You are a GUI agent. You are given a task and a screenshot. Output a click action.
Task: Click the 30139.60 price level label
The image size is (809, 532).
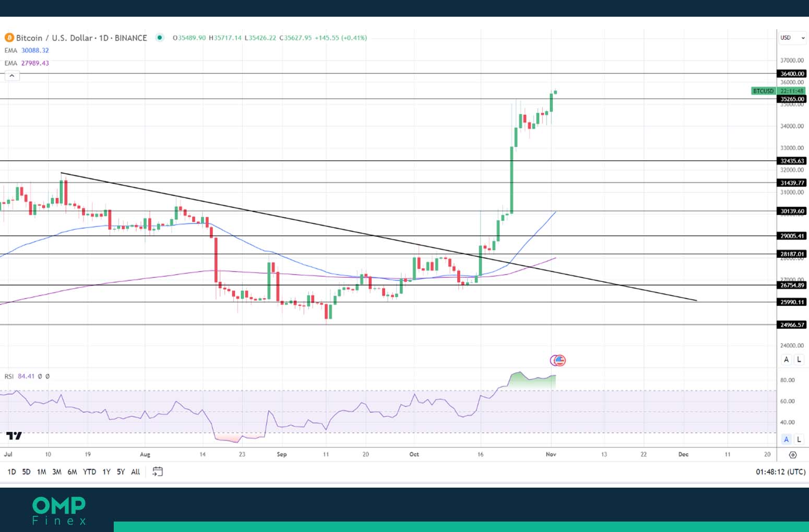click(792, 211)
